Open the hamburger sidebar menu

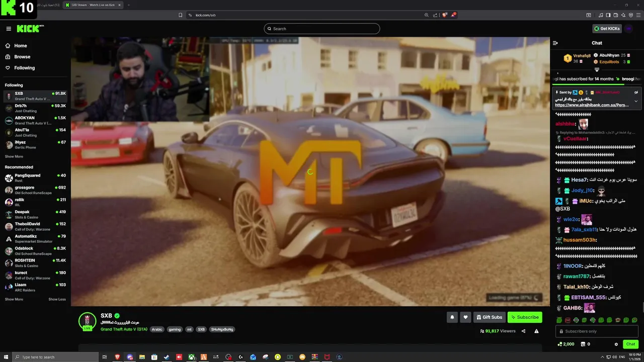9,29
